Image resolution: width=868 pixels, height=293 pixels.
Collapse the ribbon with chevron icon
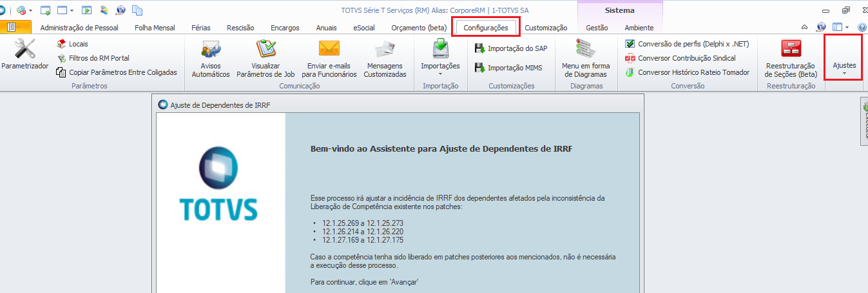804,27
